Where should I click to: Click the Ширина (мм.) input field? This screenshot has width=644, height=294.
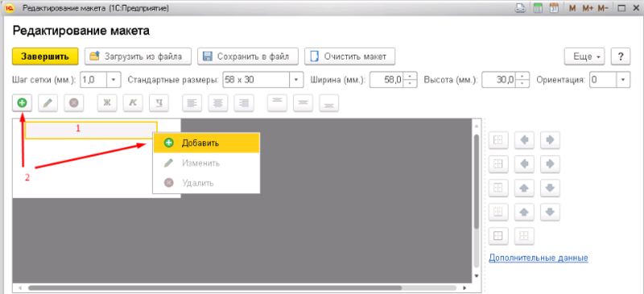(x=386, y=80)
